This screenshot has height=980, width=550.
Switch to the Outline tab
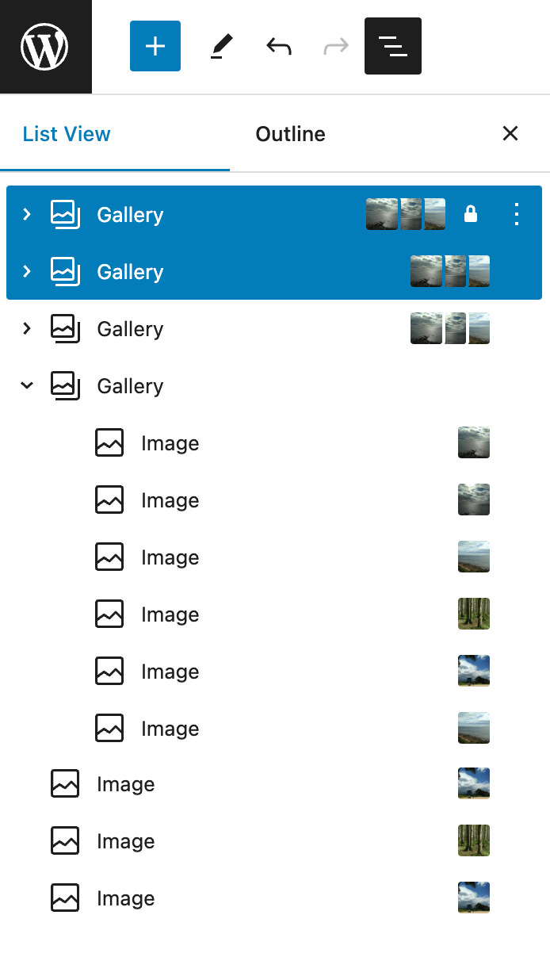pyautogui.click(x=290, y=134)
